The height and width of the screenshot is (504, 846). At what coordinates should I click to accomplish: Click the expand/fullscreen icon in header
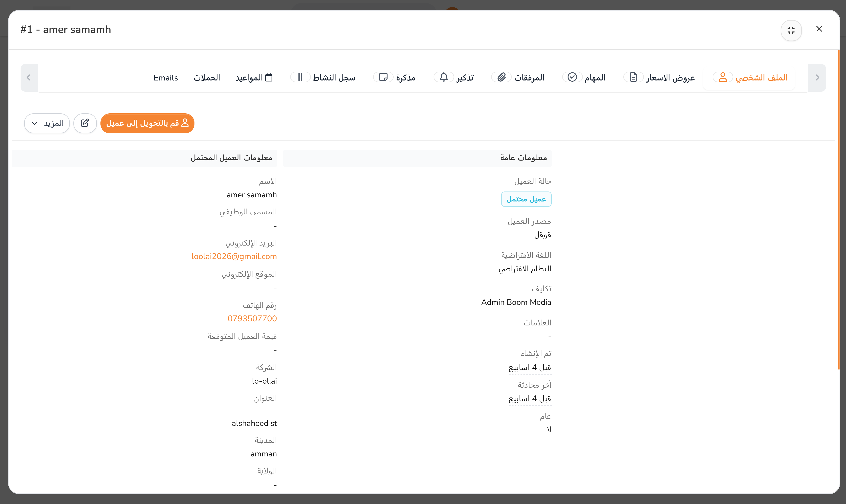point(791,30)
